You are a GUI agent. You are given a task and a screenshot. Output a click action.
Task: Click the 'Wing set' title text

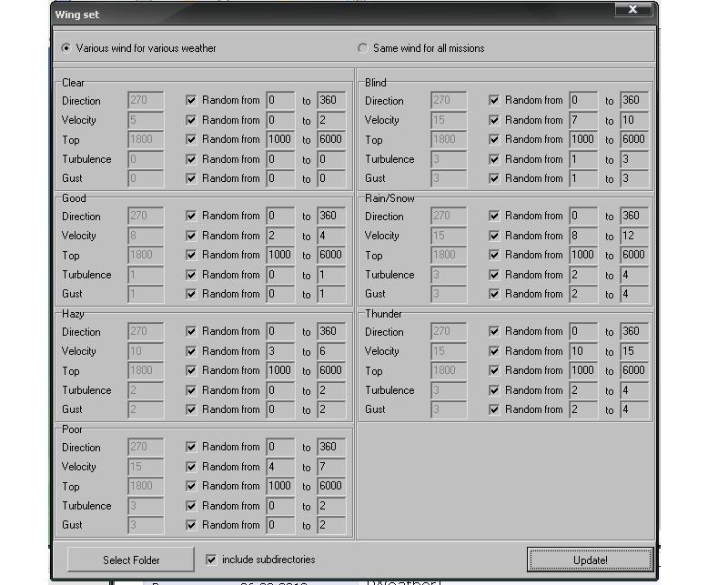76,15
